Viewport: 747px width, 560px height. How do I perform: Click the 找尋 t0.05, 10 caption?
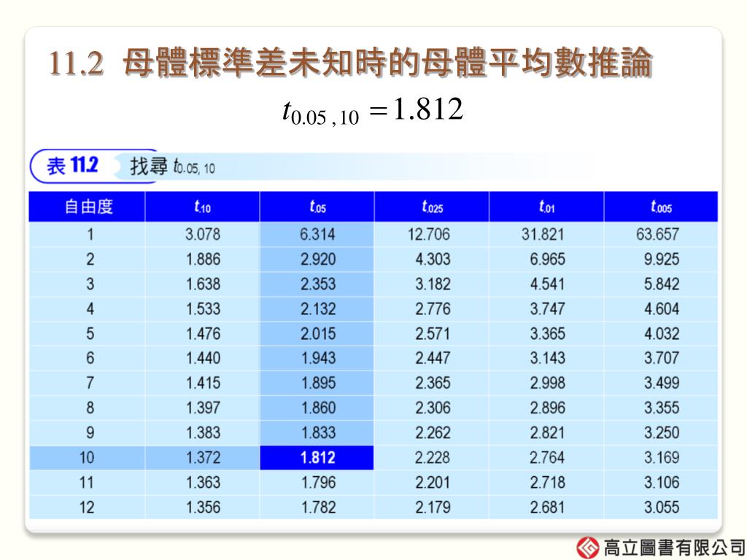pyautogui.click(x=172, y=167)
